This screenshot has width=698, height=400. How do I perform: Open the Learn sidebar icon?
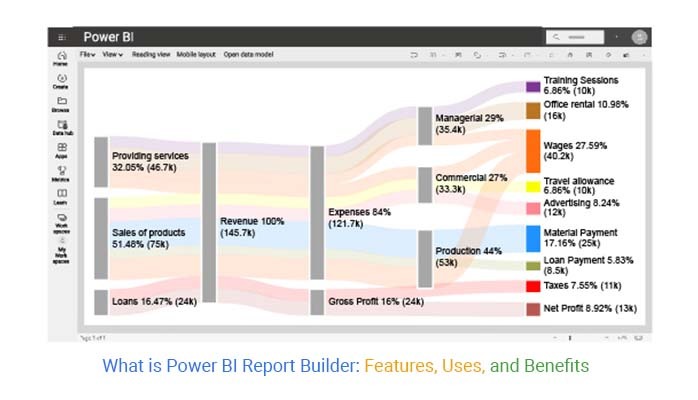(x=61, y=197)
